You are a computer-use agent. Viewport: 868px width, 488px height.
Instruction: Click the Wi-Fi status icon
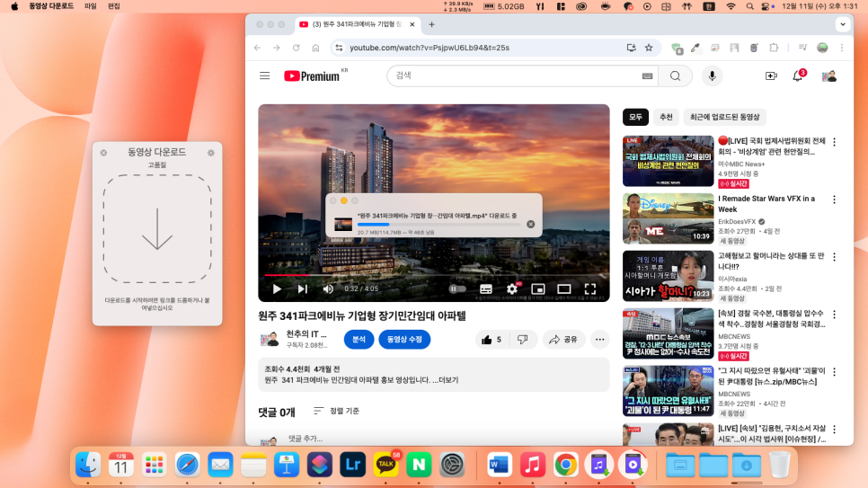731,6
